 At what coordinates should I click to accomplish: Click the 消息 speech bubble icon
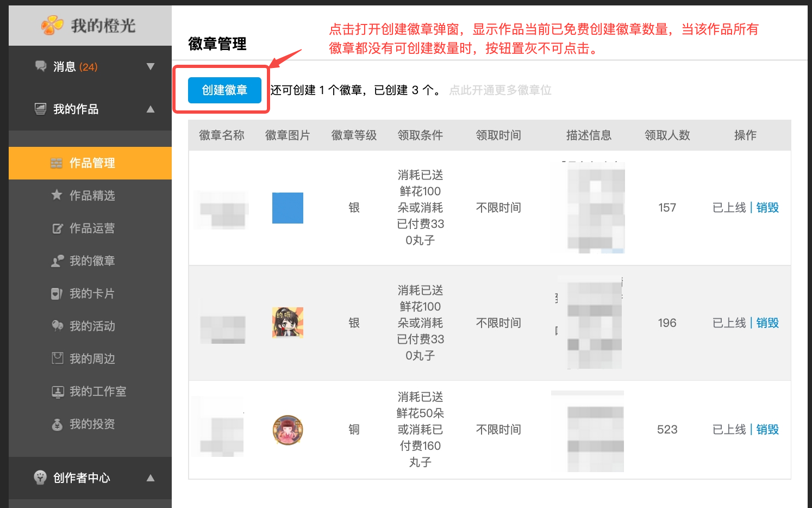tap(41, 66)
